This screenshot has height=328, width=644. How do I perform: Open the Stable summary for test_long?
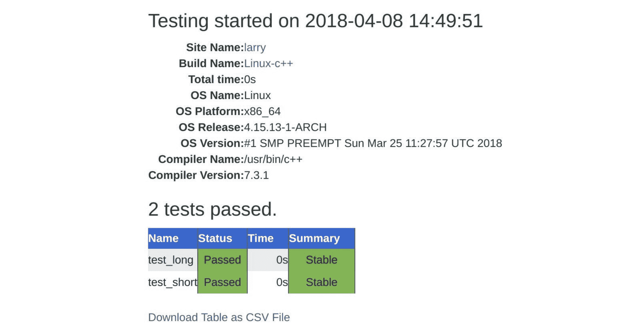tap(322, 260)
